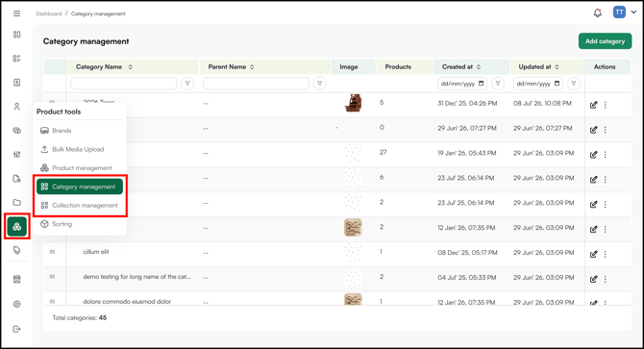Image resolution: width=644 pixels, height=349 pixels.
Task: Open the sliders icon in sidebar
Action: click(17, 155)
